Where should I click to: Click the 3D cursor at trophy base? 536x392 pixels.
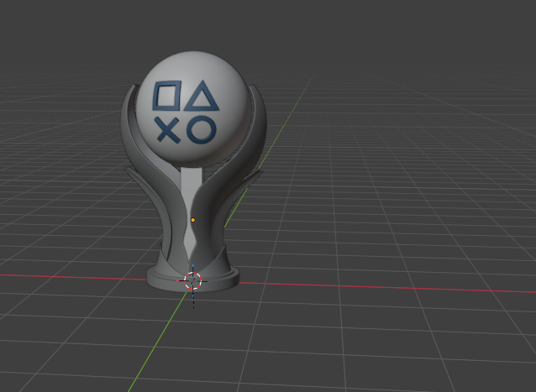pos(192,280)
